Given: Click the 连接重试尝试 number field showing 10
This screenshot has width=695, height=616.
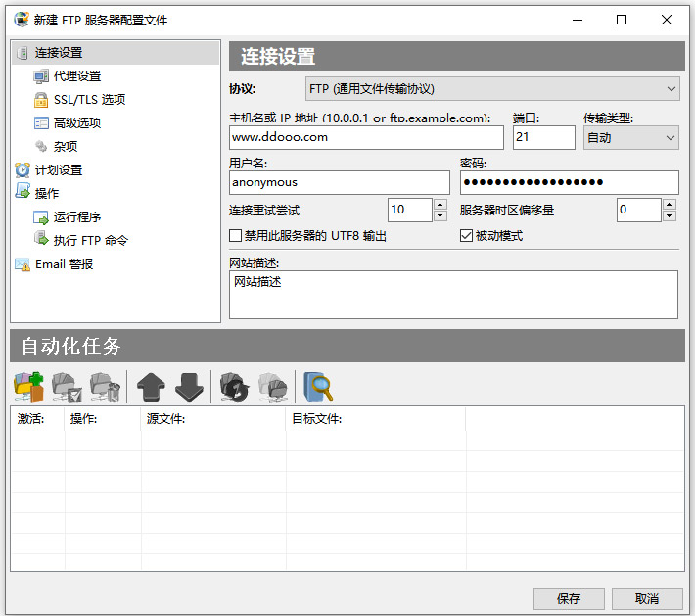Looking at the screenshot, I should coord(410,210).
